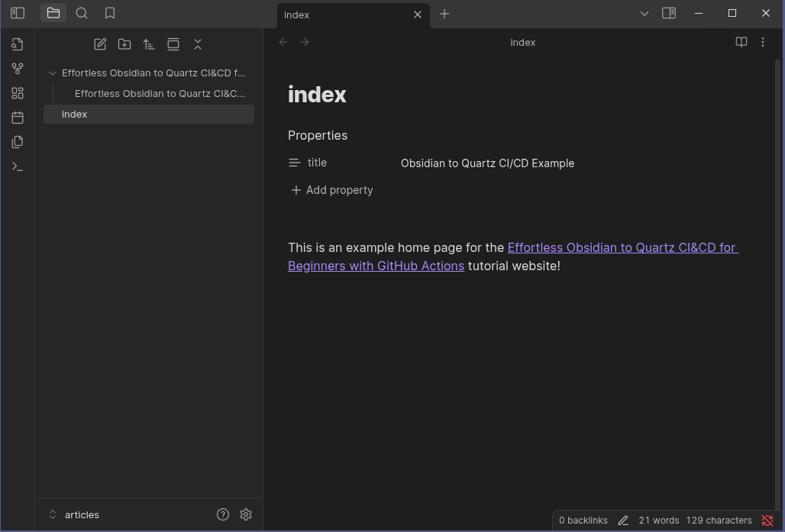Open the tab list dropdown arrow
785x532 pixels.
[644, 13]
